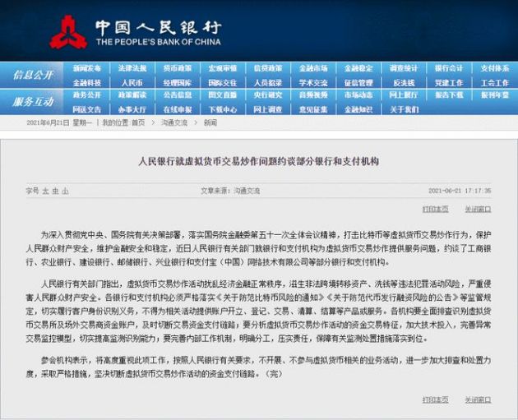Click 新闻 in the breadcrumb
This screenshot has width=518, height=420.
(210, 122)
